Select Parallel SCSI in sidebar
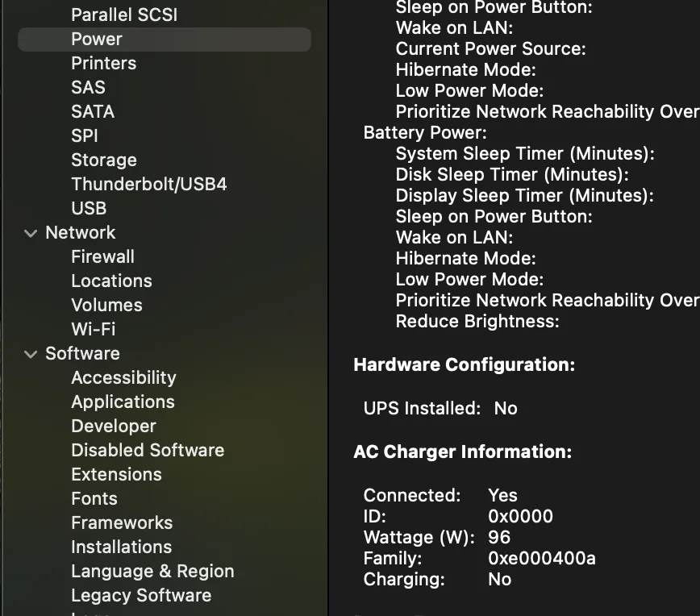The height and width of the screenshot is (616, 700). (123, 15)
